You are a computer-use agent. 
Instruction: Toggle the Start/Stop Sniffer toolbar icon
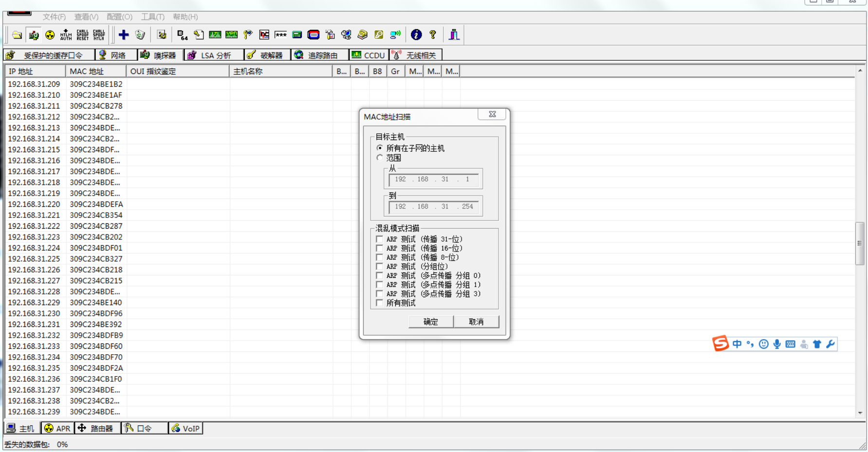tap(34, 35)
